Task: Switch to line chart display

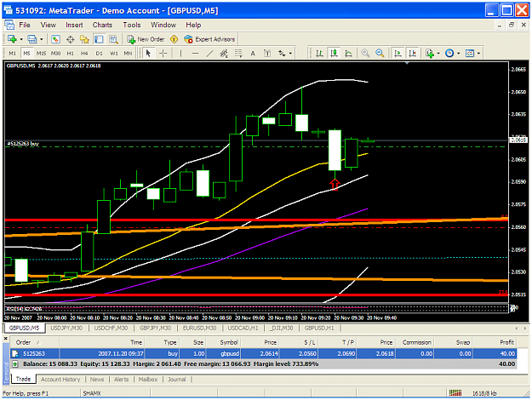Action: tap(348, 54)
